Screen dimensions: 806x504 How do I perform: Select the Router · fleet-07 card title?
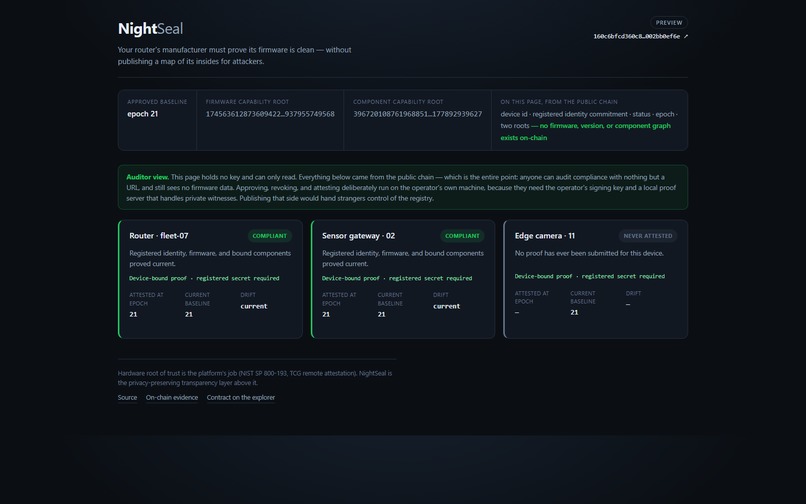point(159,236)
